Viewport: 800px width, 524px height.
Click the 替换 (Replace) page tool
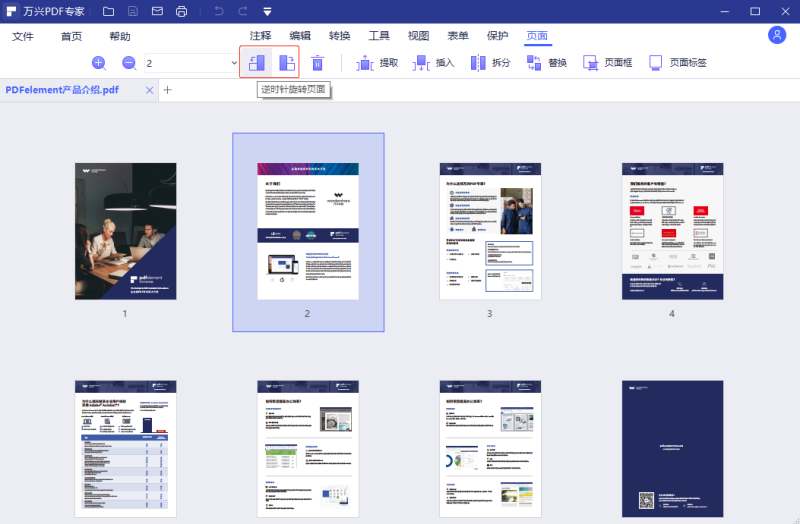[x=546, y=63]
